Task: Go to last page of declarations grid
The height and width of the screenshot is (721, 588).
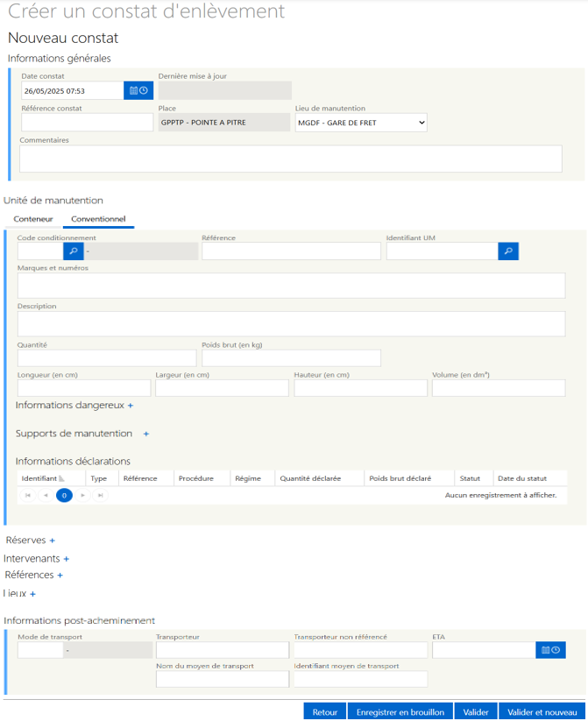Action: (100, 496)
